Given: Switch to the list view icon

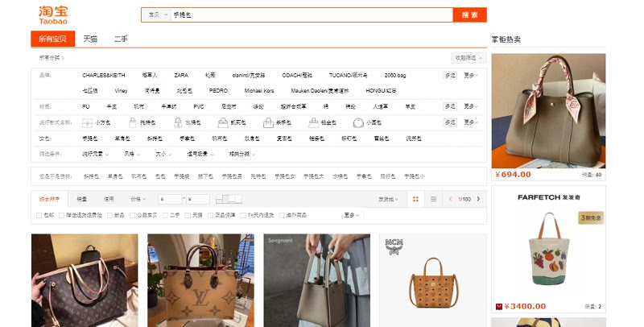Looking at the screenshot, I should click(433, 199).
